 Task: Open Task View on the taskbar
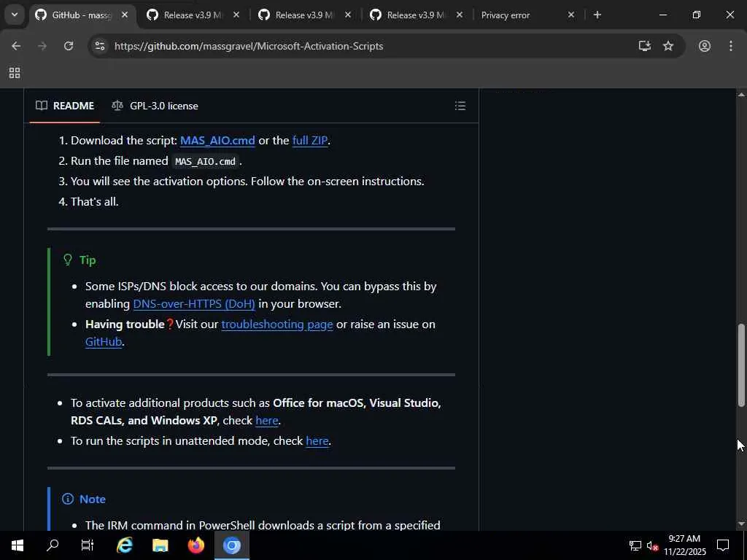pos(88,545)
